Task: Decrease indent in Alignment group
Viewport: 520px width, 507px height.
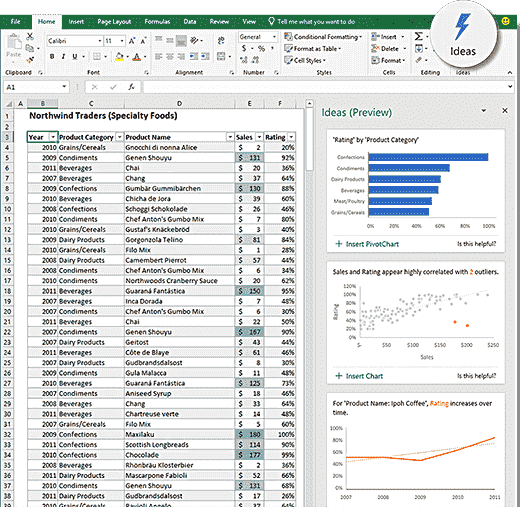Action: coord(194,57)
